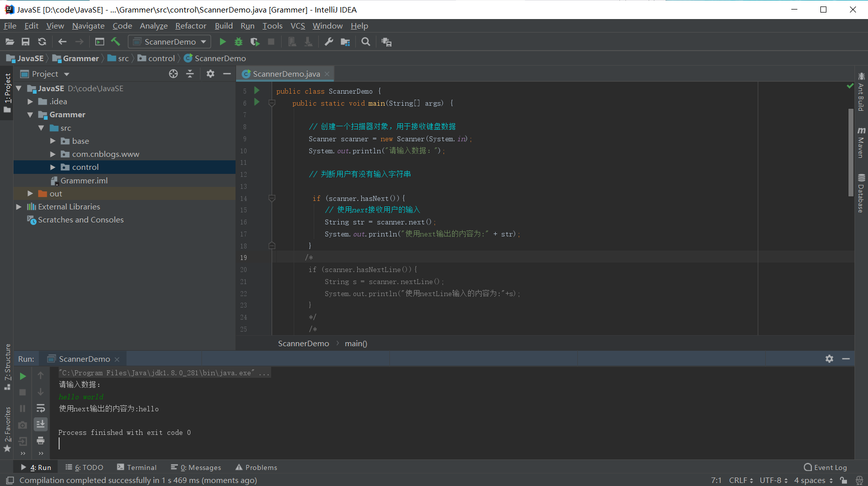Screen dimensions: 868x486
Task: Toggle soft-wrap in Run console
Action: (41, 408)
